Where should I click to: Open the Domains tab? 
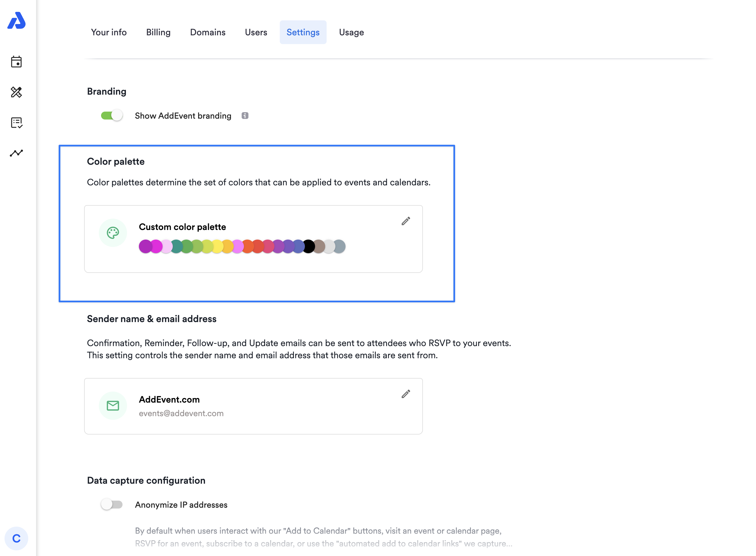click(x=208, y=32)
